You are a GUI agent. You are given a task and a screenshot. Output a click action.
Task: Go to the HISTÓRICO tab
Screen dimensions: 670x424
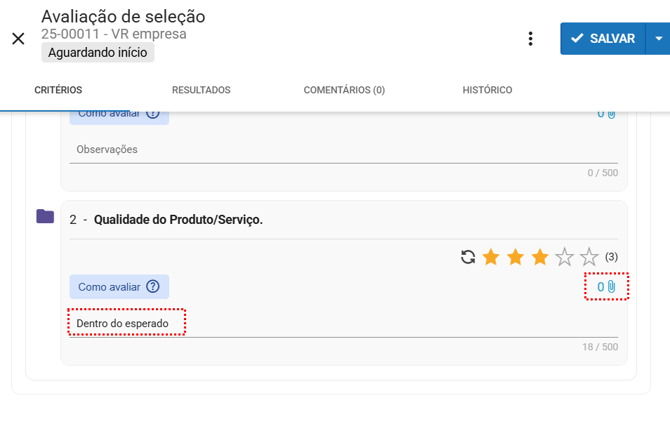(x=487, y=90)
